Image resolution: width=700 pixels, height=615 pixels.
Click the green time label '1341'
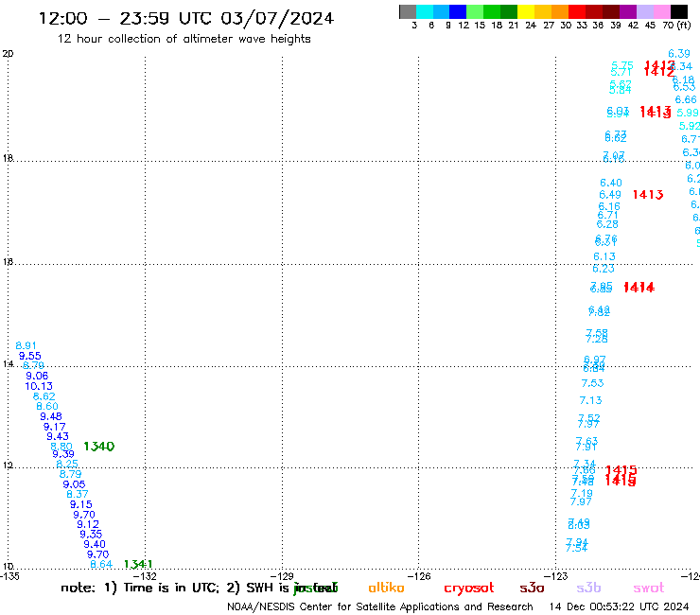[x=138, y=564]
